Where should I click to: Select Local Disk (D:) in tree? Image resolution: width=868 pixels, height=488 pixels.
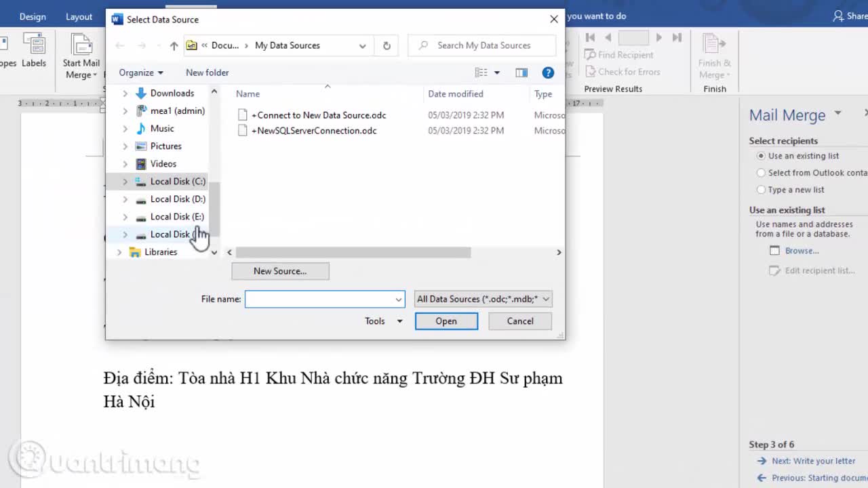177,199
